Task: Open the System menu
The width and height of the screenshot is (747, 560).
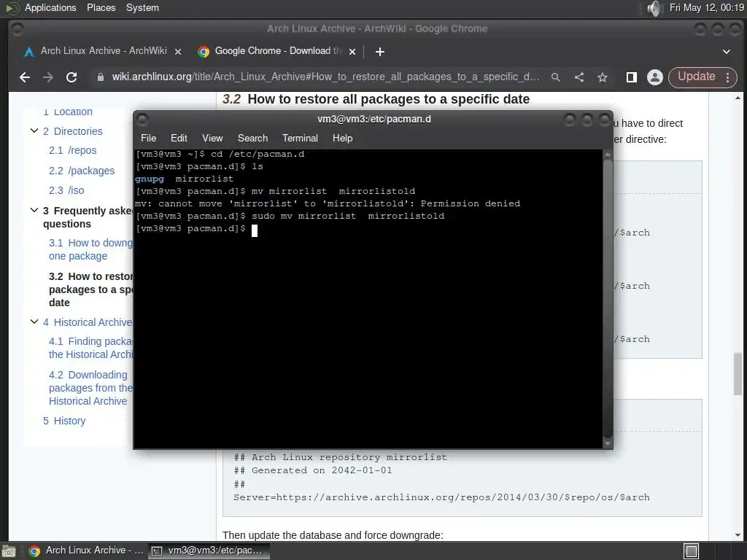Action: [142, 7]
